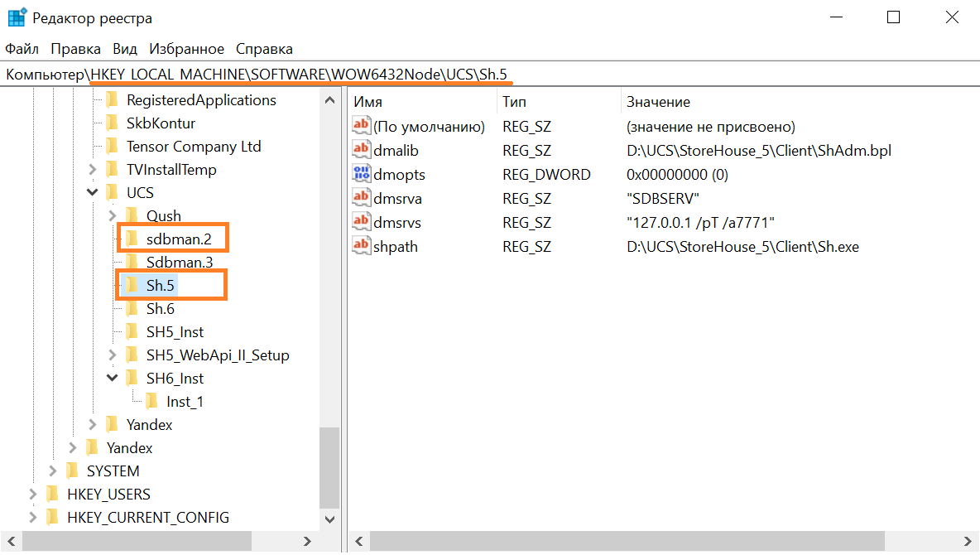
Task: Expand the HKEY_USERS hive
Action: [33, 495]
